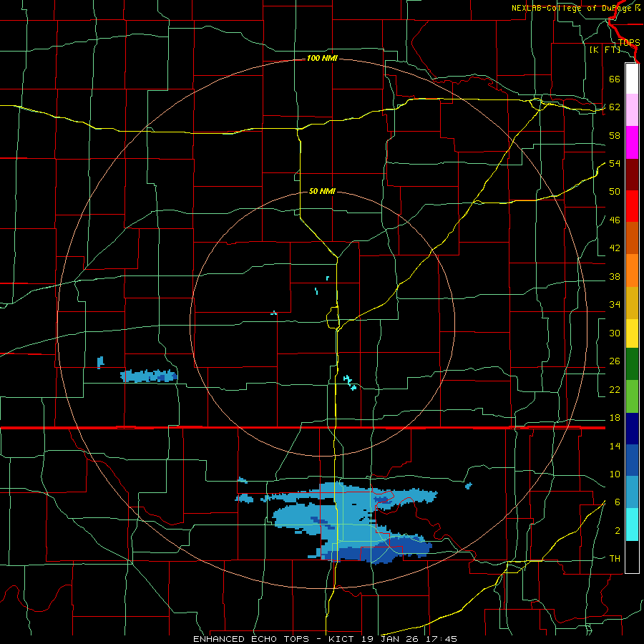The image size is (644, 644).
Task: Click the tiny blue echo beside the western strip
Action: click(x=100, y=362)
